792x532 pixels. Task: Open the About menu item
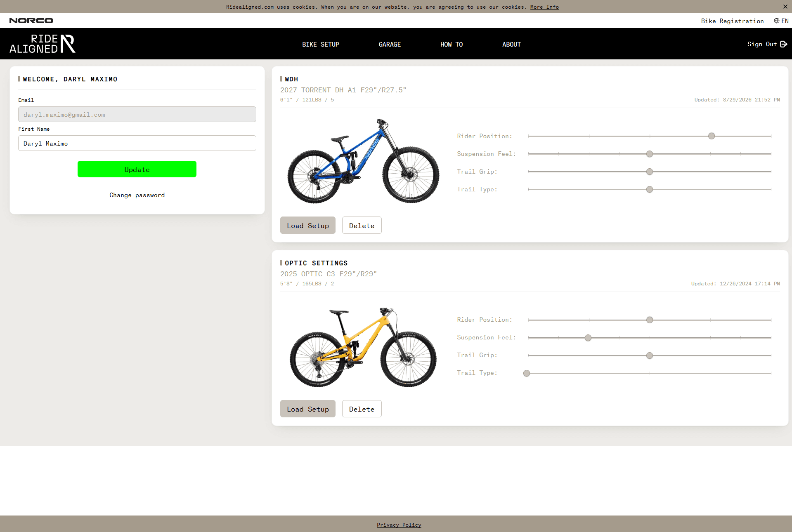(511, 45)
